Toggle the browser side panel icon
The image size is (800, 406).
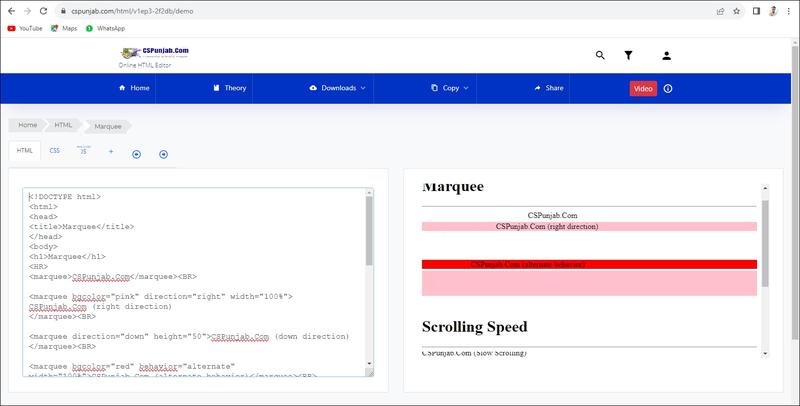coord(755,11)
